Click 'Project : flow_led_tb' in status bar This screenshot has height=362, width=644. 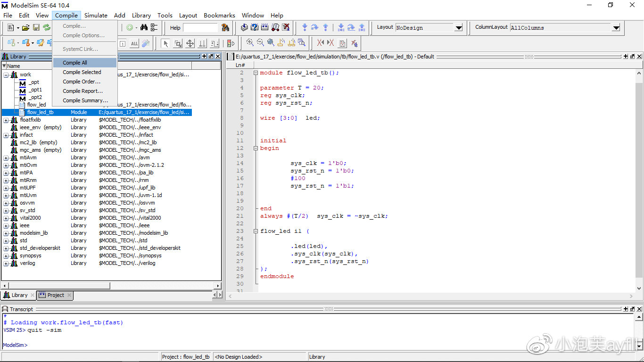click(x=187, y=357)
